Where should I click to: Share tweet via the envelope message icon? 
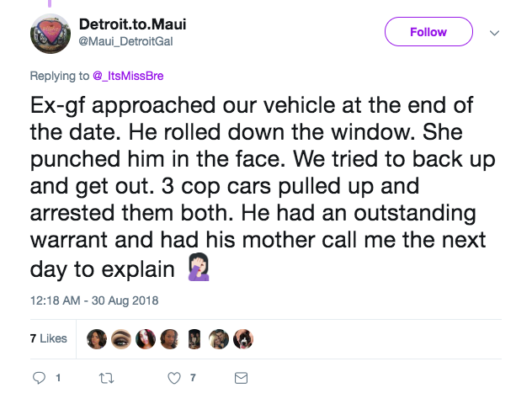[241, 378]
